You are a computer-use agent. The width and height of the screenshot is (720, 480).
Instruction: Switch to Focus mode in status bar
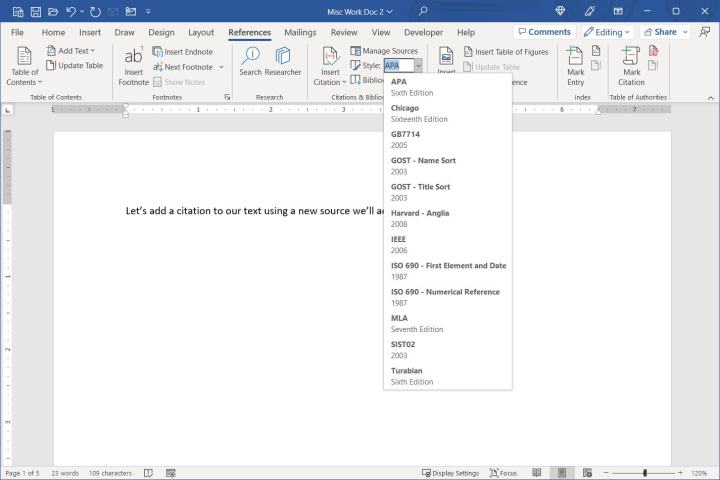(502, 473)
